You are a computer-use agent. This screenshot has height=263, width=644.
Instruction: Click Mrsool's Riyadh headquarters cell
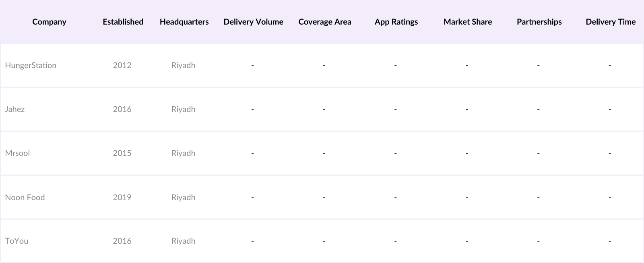pyautogui.click(x=183, y=153)
